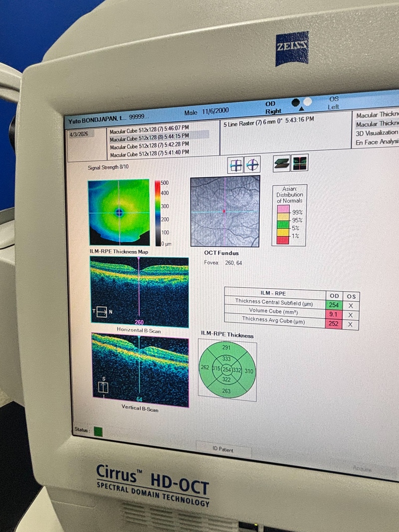
Task: Choose Macular Cube scan from 5:42:28 PM
Action: [x=149, y=147]
